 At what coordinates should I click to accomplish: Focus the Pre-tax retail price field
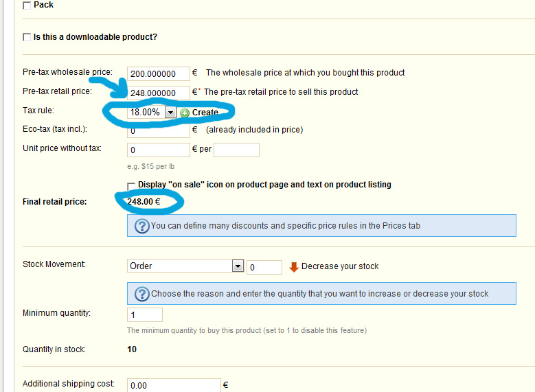point(159,93)
